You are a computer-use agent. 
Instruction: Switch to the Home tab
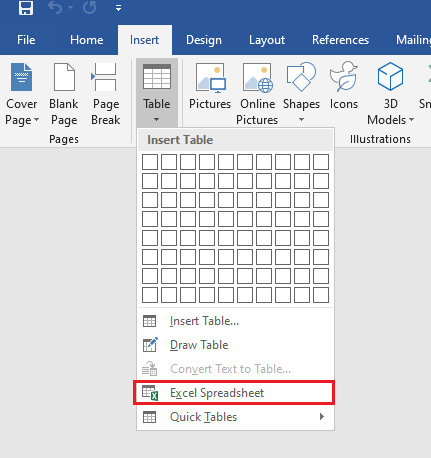click(87, 40)
